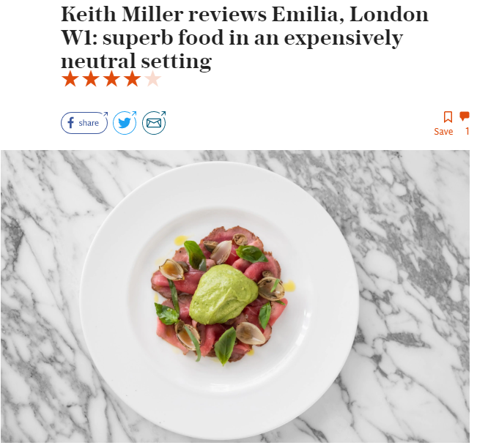Viewport: 477px width, 448px height.
Task: Select the third orange rating star
Action: click(x=113, y=80)
